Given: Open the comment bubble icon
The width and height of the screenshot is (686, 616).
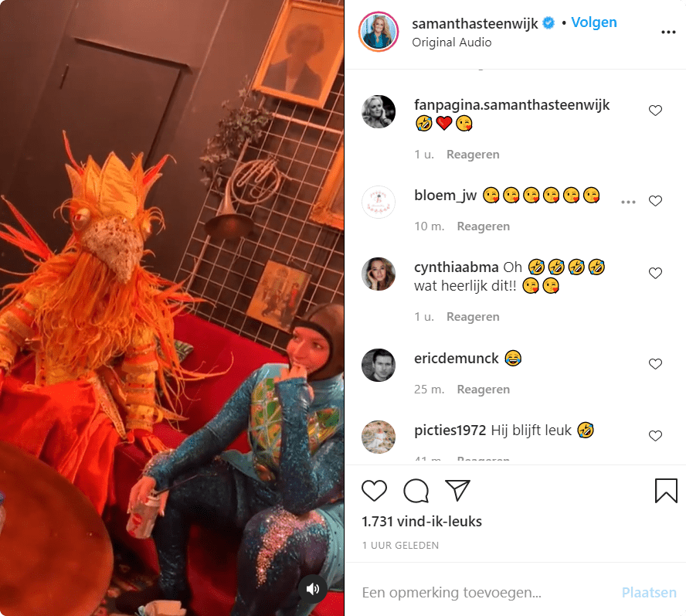Looking at the screenshot, I should click(416, 490).
